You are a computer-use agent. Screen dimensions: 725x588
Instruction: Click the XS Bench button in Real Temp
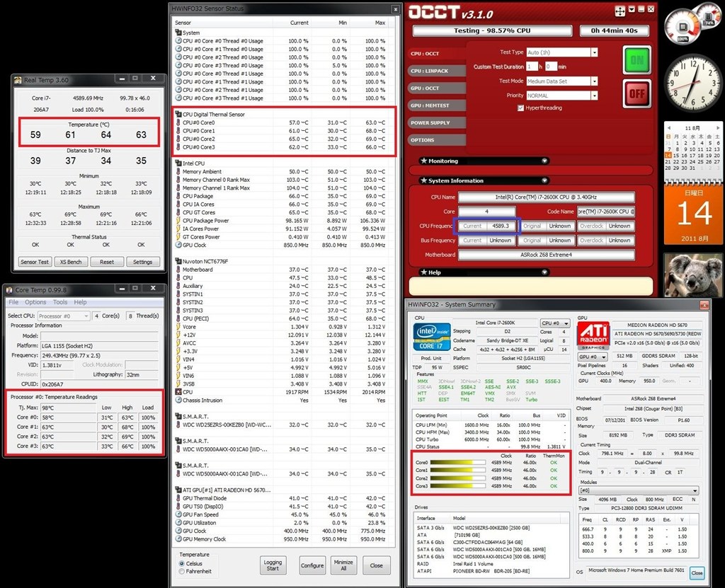(71, 262)
